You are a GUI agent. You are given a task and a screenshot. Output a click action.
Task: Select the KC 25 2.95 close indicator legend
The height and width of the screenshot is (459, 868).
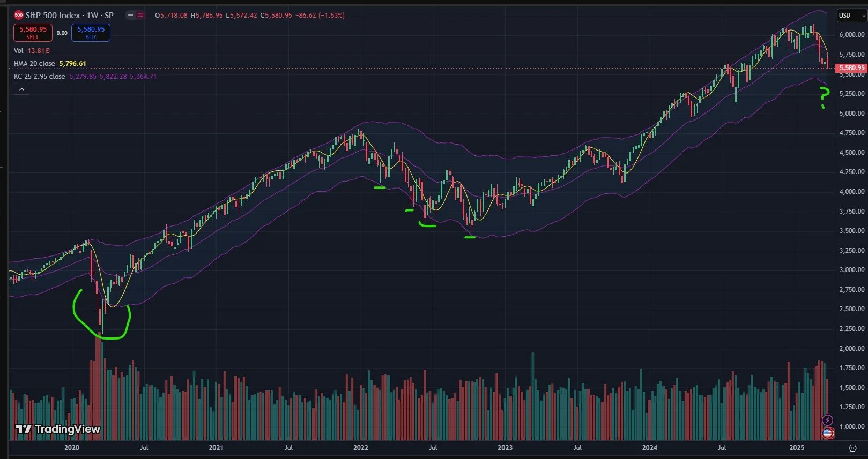point(40,76)
